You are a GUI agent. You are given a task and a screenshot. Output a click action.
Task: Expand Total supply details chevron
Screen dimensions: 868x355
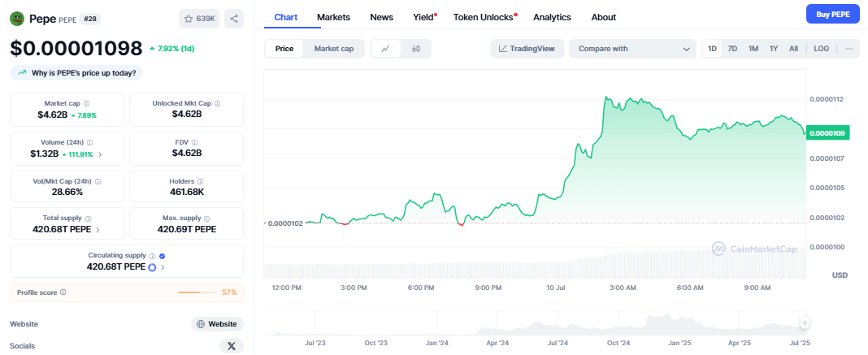(x=98, y=229)
